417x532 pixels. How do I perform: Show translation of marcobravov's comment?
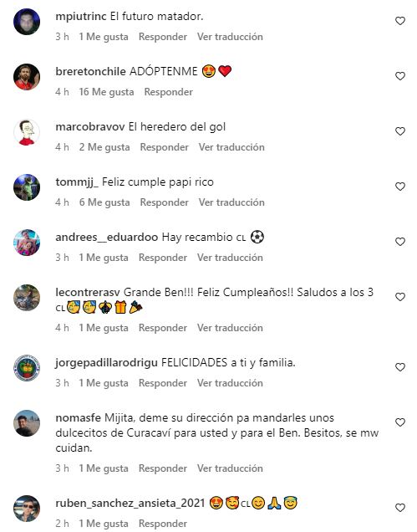point(231,147)
